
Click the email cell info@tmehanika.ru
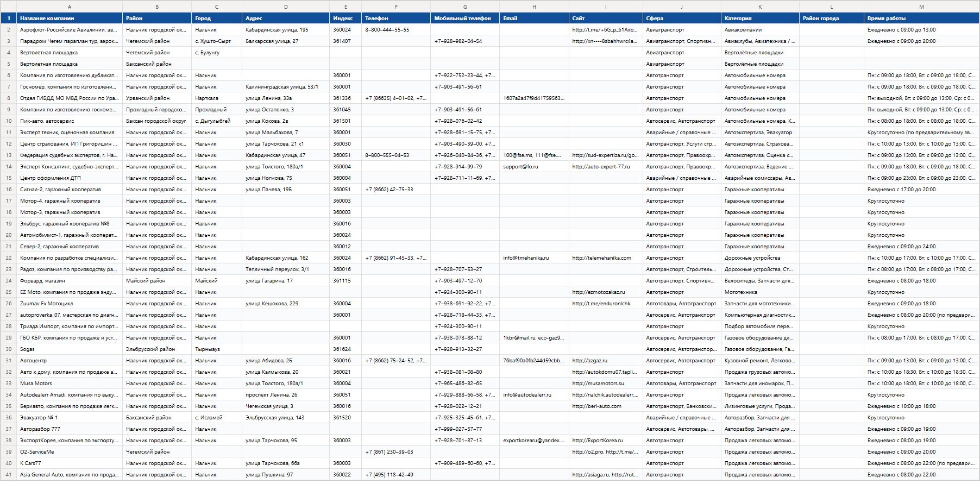tap(534, 258)
